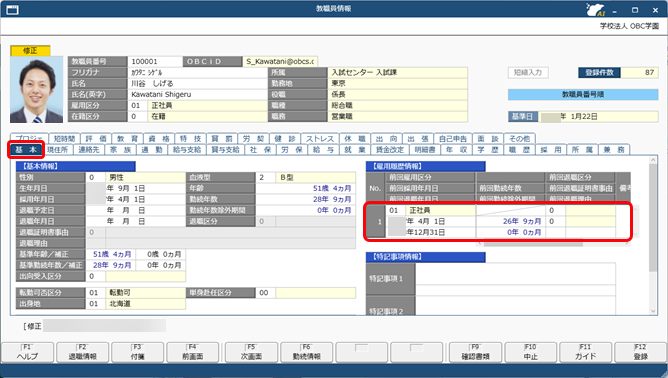Click the F11 ガイド button
This screenshot has width=668, height=378.
pos(585,352)
